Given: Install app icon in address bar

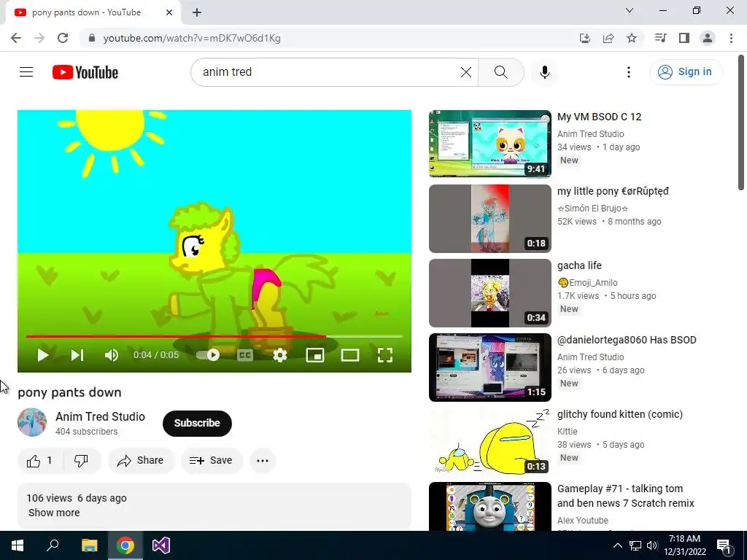Looking at the screenshot, I should [584, 38].
